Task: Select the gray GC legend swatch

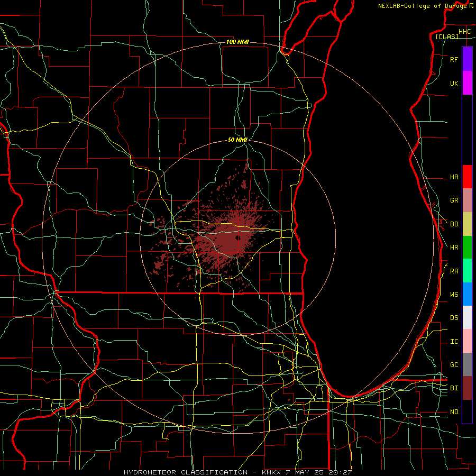Action: click(x=467, y=364)
